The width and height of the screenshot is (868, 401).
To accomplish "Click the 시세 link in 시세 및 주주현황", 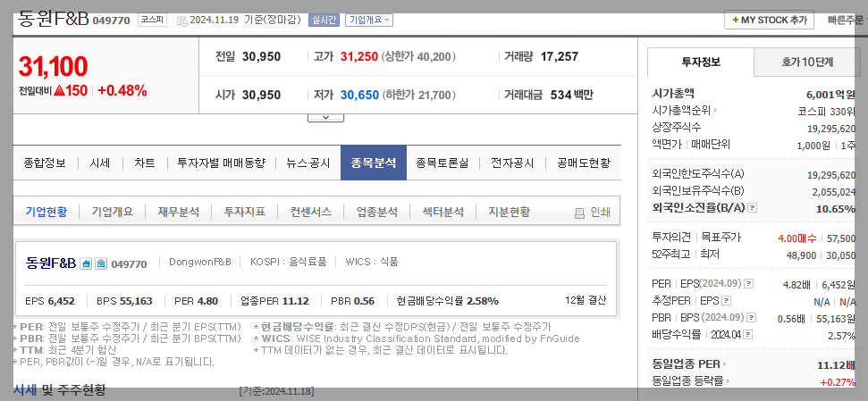I will 25,390.
